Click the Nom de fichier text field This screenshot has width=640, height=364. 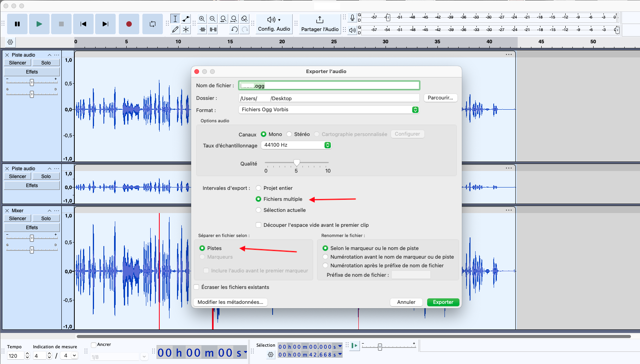coord(329,86)
